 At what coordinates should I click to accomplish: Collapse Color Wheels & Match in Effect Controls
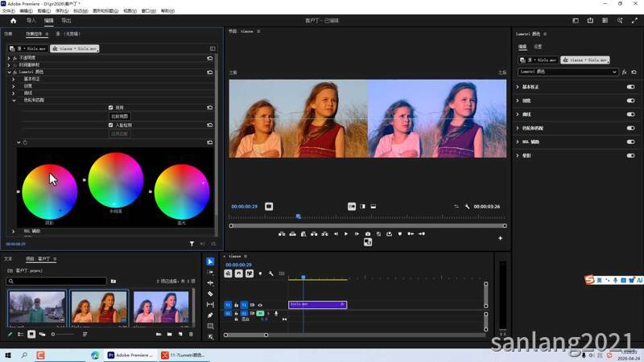14,100
